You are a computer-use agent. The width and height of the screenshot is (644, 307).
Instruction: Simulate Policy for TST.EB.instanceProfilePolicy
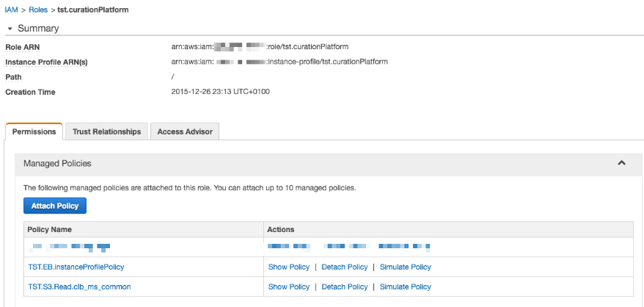[x=405, y=267]
